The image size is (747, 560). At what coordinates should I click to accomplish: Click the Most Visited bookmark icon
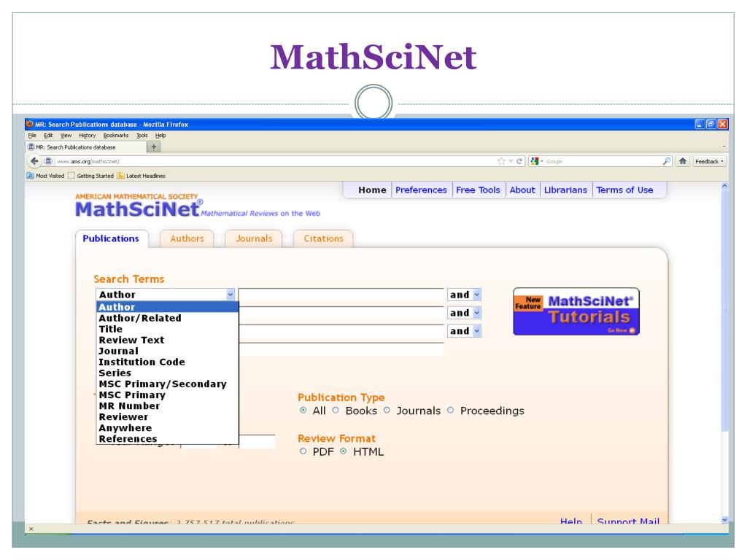[x=31, y=176]
